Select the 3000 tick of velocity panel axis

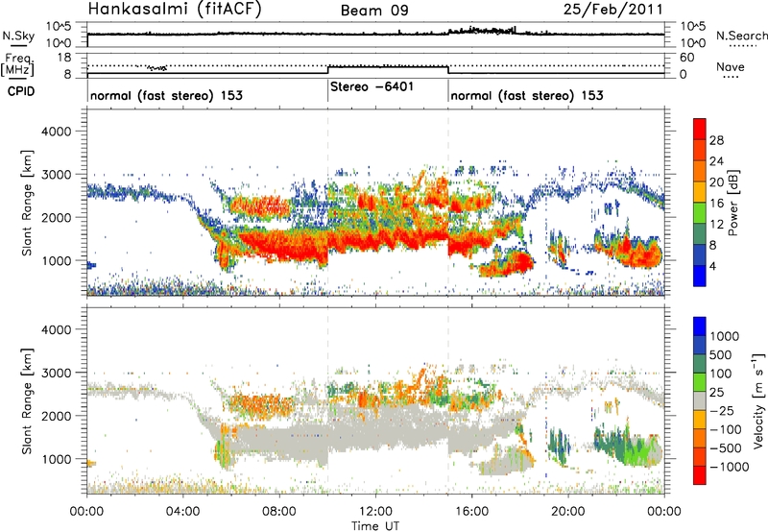[56, 373]
